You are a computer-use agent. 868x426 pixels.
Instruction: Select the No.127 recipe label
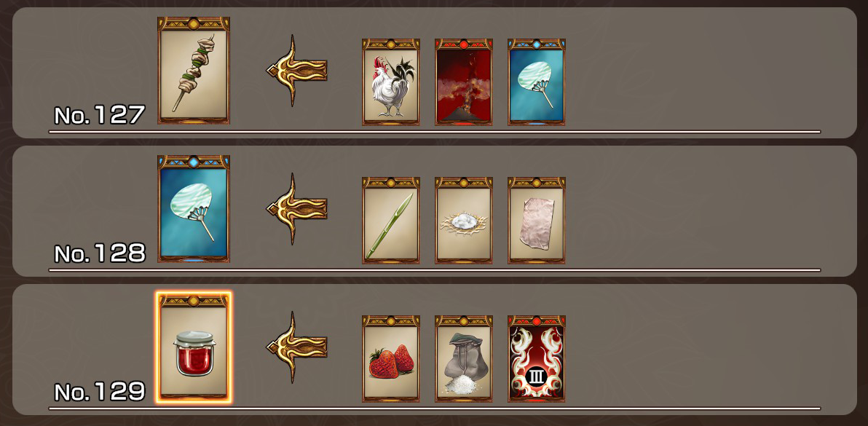click(x=100, y=115)
